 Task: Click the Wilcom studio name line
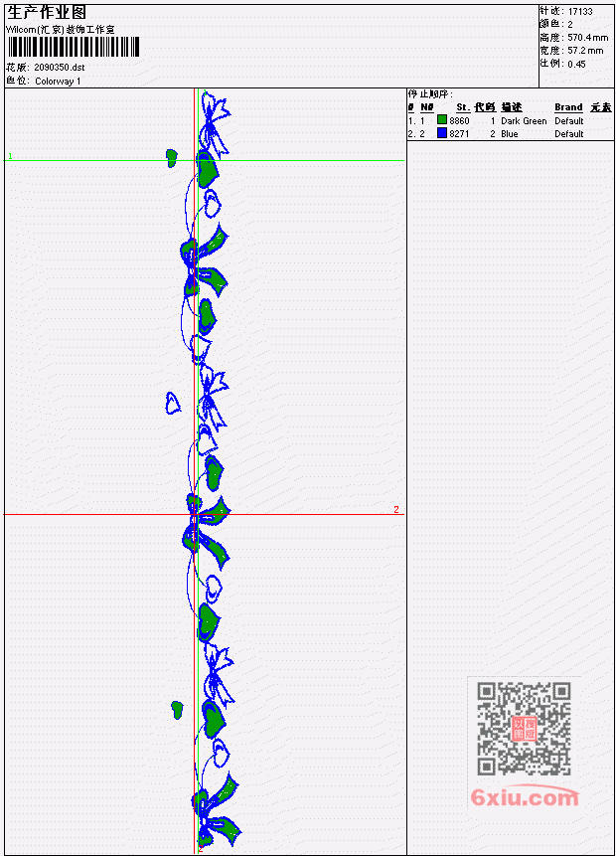[x=61, y=30]
